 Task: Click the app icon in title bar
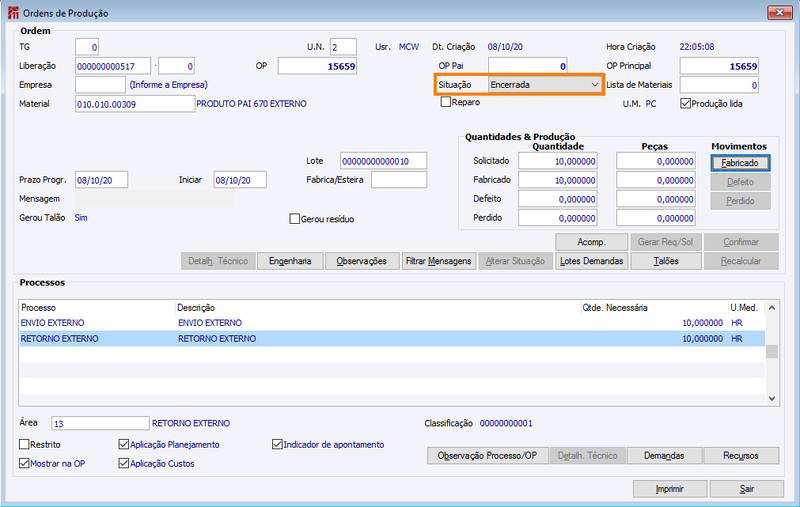click(13, 13)
